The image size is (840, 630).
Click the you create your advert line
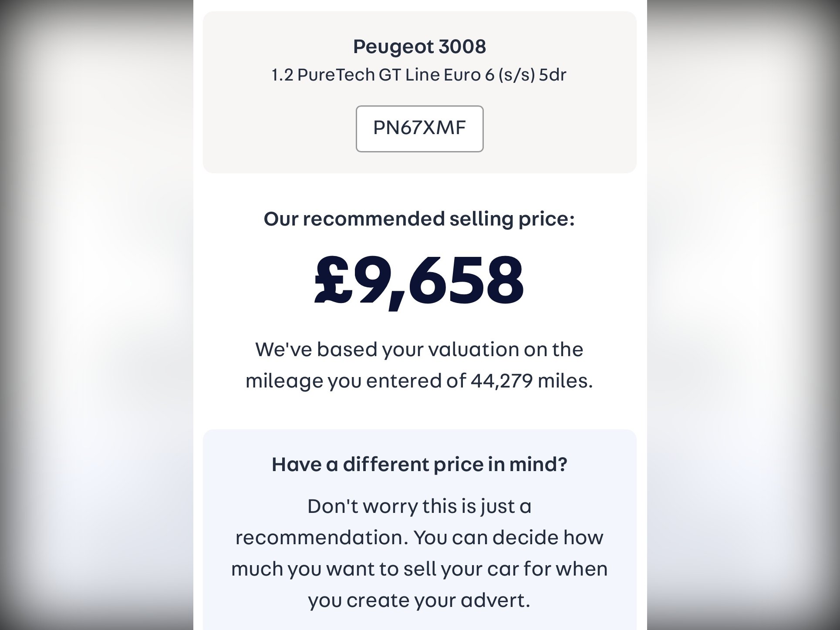coord(419,600)
